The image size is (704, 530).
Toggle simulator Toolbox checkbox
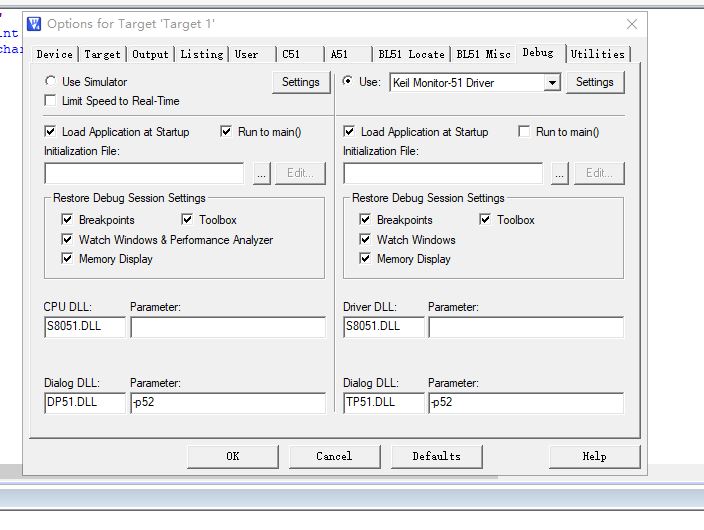pyautogui.click(x=187, y=220)
